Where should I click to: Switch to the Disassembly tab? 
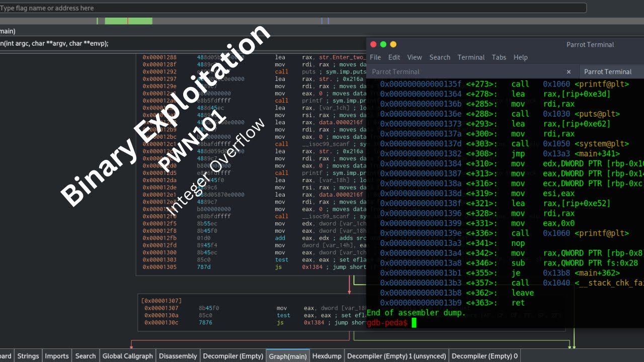[x=178, y=356]
